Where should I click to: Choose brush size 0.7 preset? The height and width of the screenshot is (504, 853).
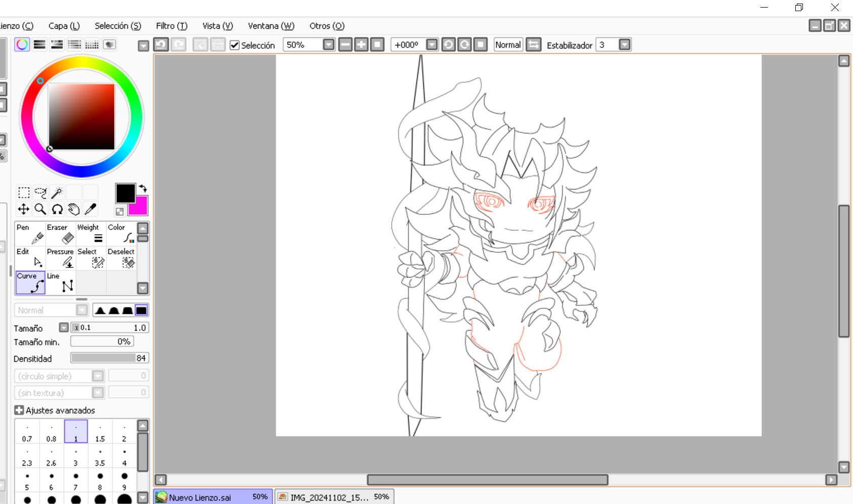coord(27,432)
